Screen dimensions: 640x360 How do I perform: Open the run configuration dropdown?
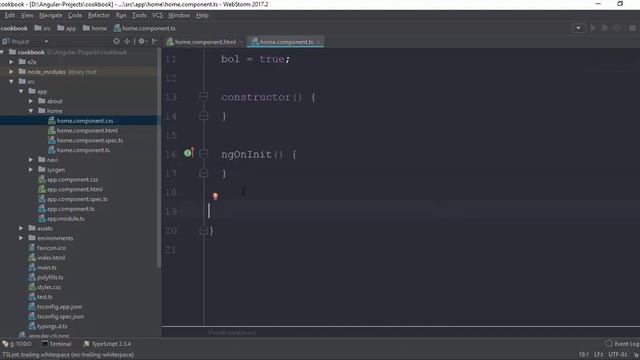point(578,28)
